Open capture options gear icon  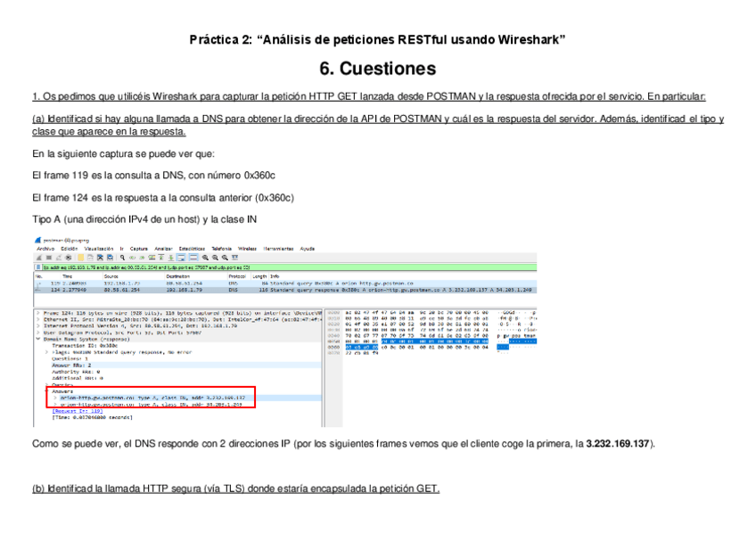69,258
